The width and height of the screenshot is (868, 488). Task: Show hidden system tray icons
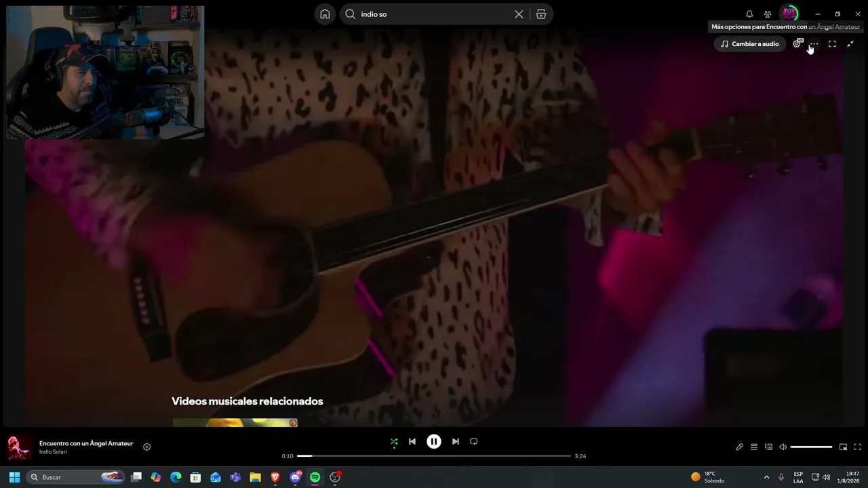[x=767, y=477]
